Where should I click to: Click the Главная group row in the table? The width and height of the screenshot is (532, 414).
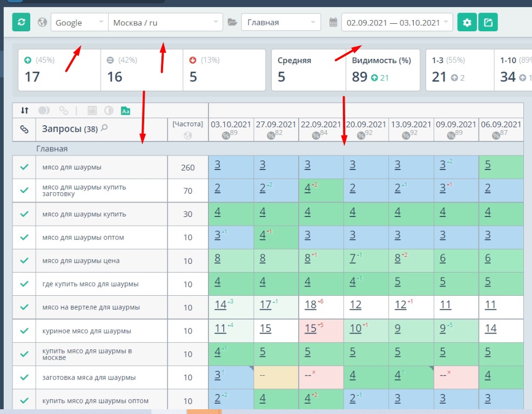(268, 148)
